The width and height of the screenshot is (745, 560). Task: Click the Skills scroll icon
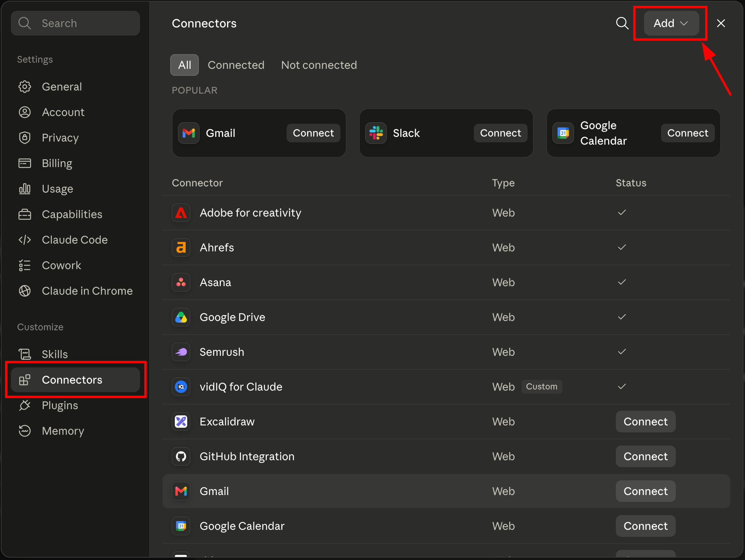coord(25,354)
